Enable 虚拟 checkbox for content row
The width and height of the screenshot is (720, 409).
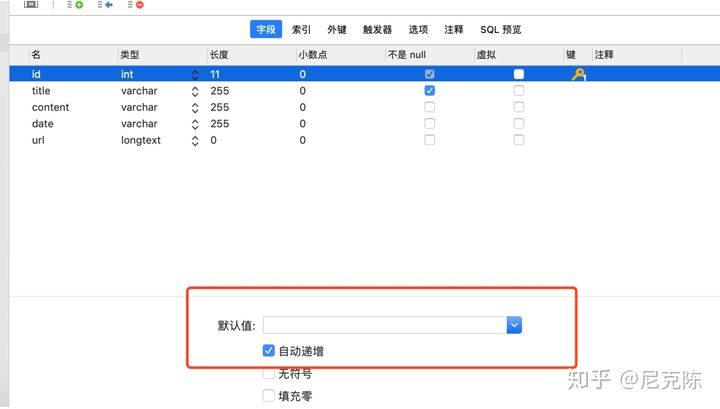point(519,107)
